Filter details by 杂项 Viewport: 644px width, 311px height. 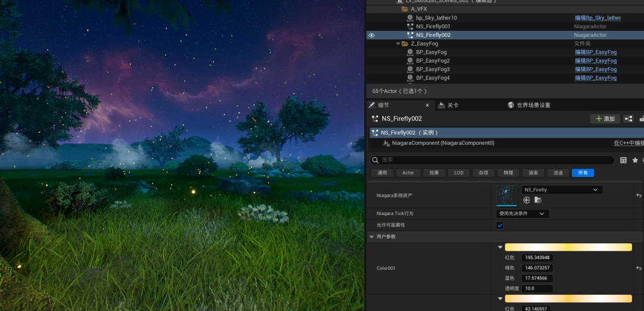point(484,173)
